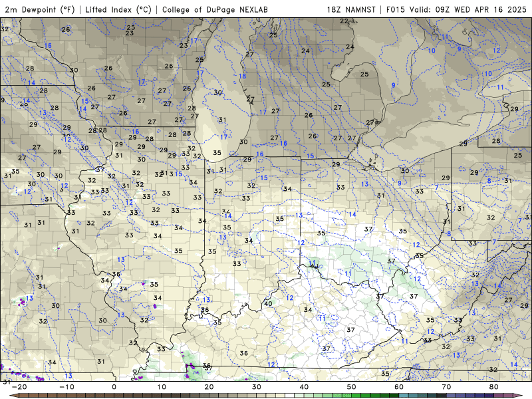
Task: Click the '18Z NAMNST' model run label
Action: (x=351, y=9)
